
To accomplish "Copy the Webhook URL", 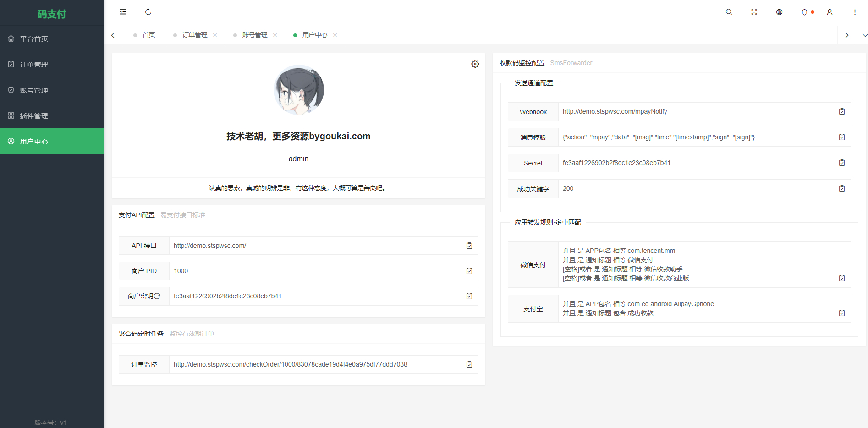I will point(842,111).
